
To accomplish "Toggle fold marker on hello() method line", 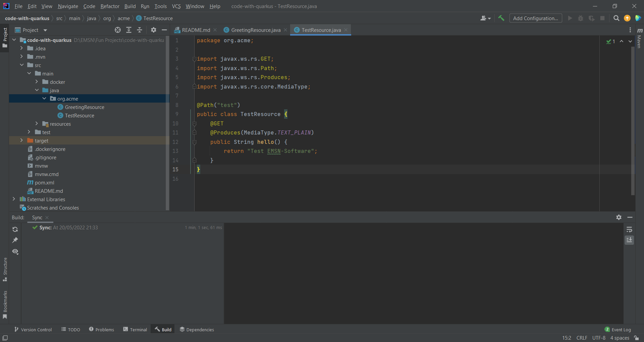I will [194, 142].
